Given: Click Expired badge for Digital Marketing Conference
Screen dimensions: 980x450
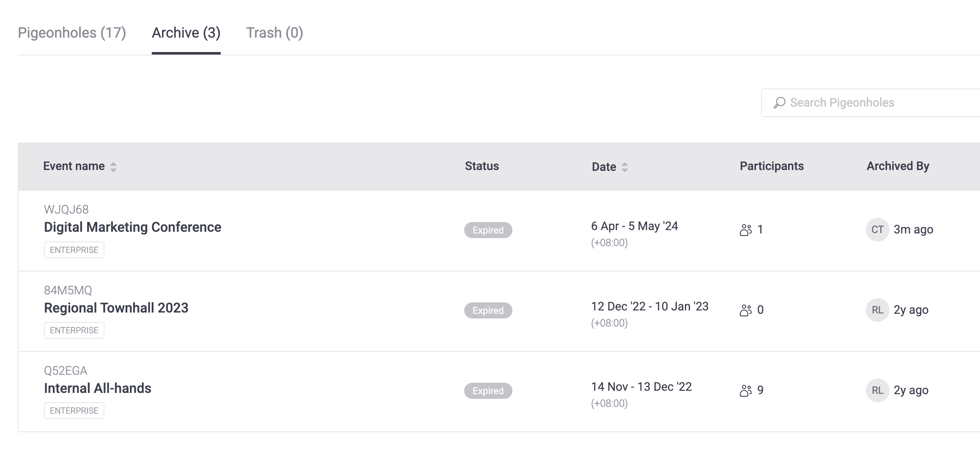Looking at the screenshot, I should (x=488, y=230).
